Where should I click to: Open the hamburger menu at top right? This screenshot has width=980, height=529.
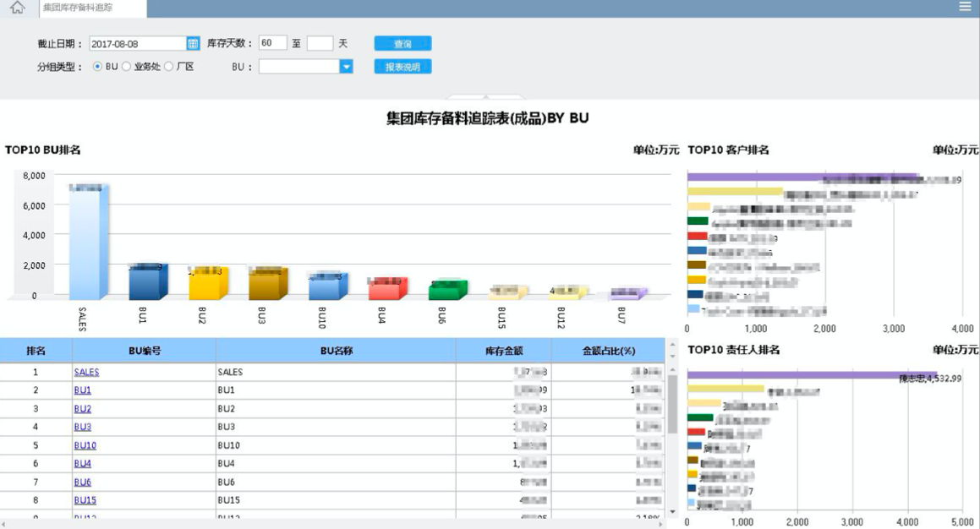(965, 7)
